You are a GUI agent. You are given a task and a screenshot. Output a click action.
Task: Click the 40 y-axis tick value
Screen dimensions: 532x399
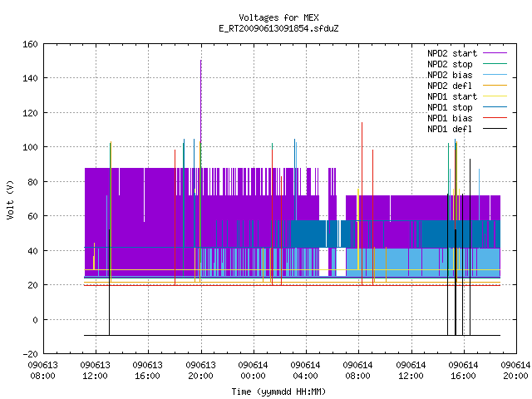click(x=32, y=251)
